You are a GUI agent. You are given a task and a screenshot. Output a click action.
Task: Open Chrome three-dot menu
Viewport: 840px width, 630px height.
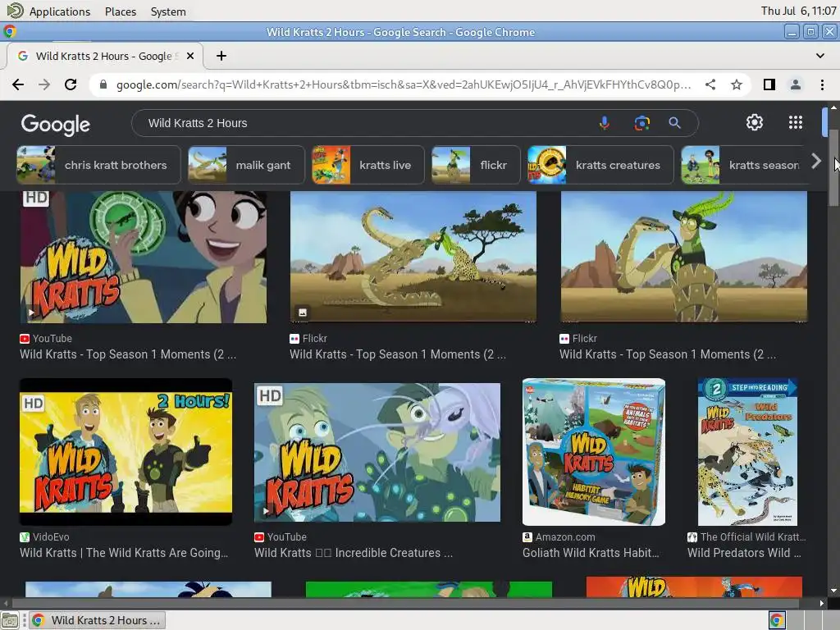pyautogui.click(x=822, y=84)
